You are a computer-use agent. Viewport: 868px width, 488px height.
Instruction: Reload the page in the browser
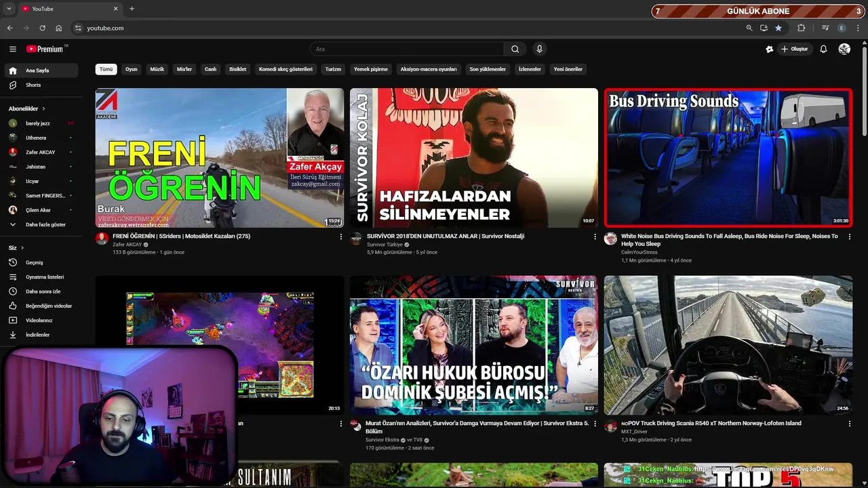point(42,28)
